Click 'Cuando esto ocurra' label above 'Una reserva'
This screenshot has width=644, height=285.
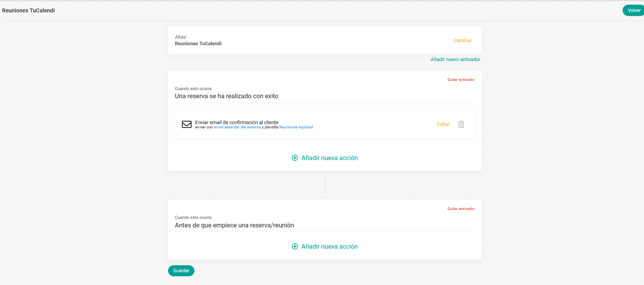(193, 89)
